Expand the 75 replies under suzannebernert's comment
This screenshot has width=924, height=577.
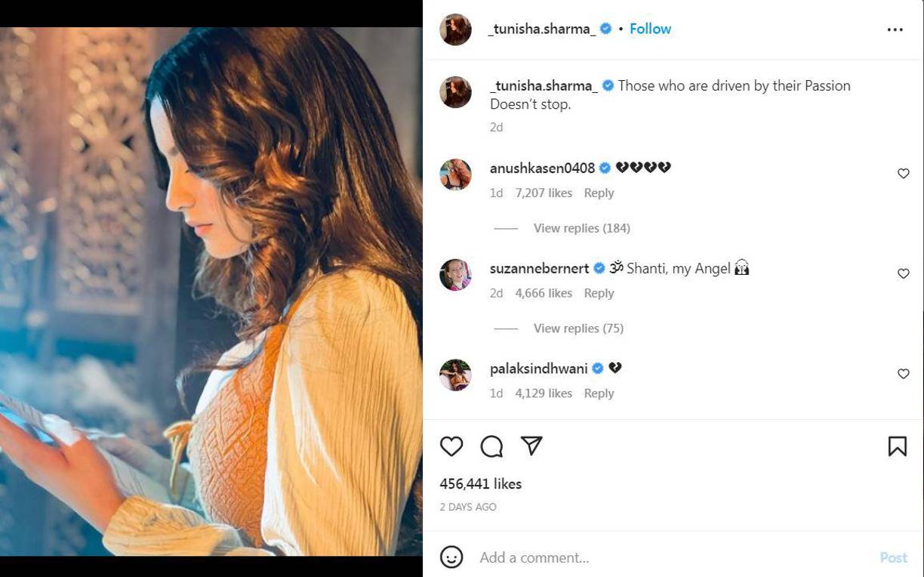(578, 328)
